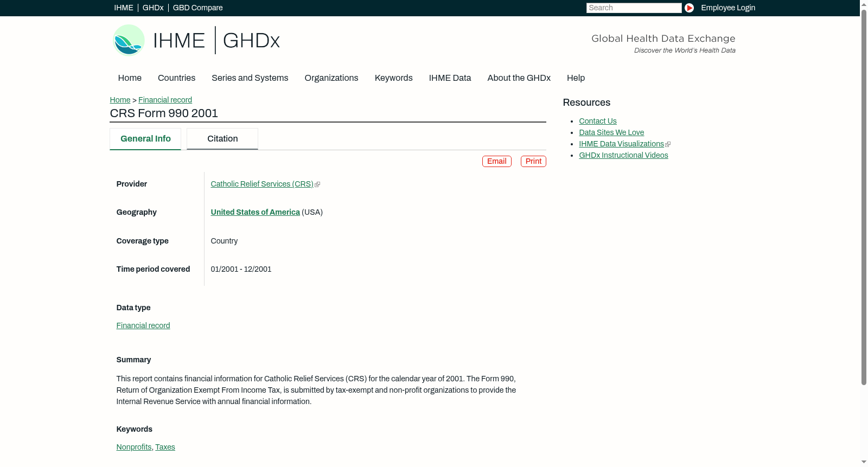The width and height of the screenshot is (868, 467).
Task: Open GBD Compare link in top bar
Action: (x=198, y=8)
